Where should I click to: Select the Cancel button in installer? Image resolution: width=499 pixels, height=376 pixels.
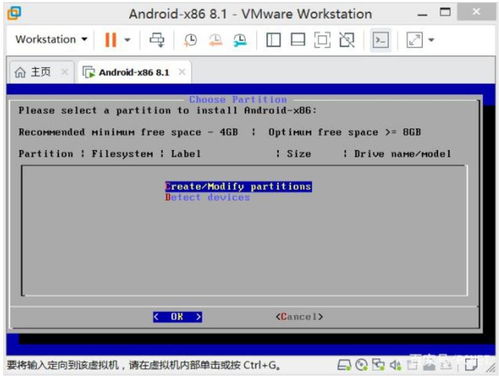pyautogui.click(x=299, y=317)
